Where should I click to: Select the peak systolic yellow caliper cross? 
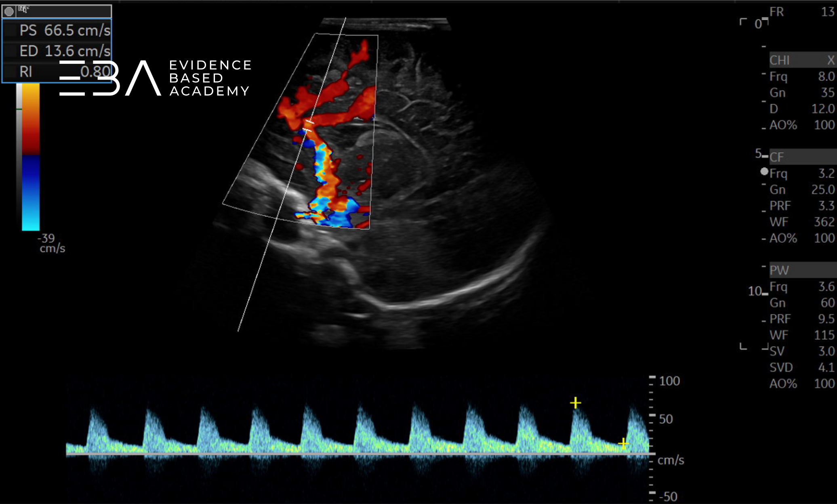tap(575, 403)
